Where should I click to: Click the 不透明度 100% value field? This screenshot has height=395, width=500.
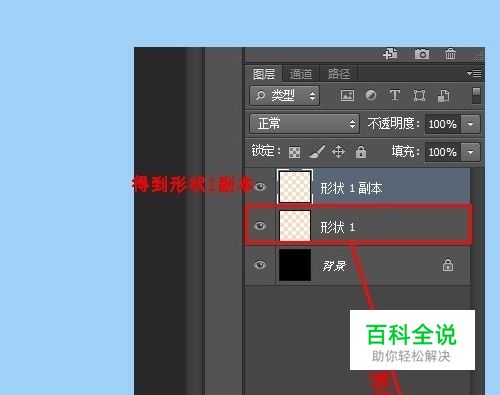tap(443, 124)
